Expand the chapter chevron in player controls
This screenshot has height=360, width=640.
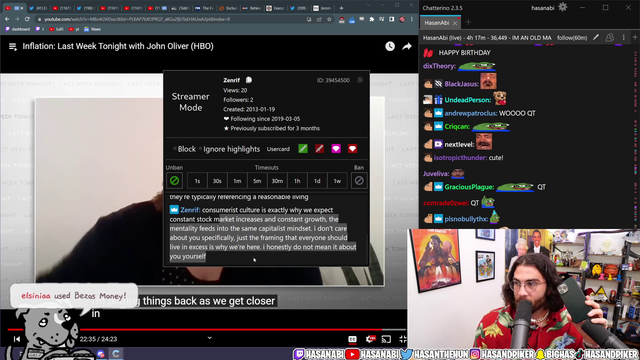(x=209, y=338)
